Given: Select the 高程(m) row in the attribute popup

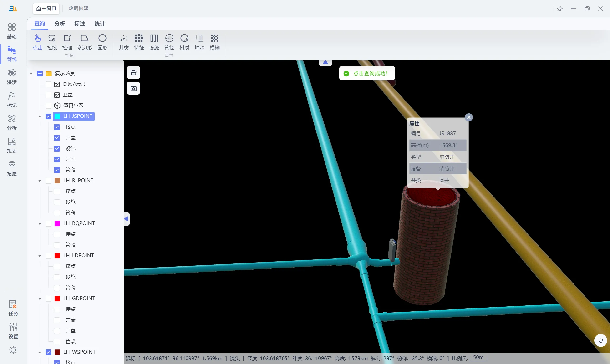Looking at the screenshot, I should (x=438, y=145).
